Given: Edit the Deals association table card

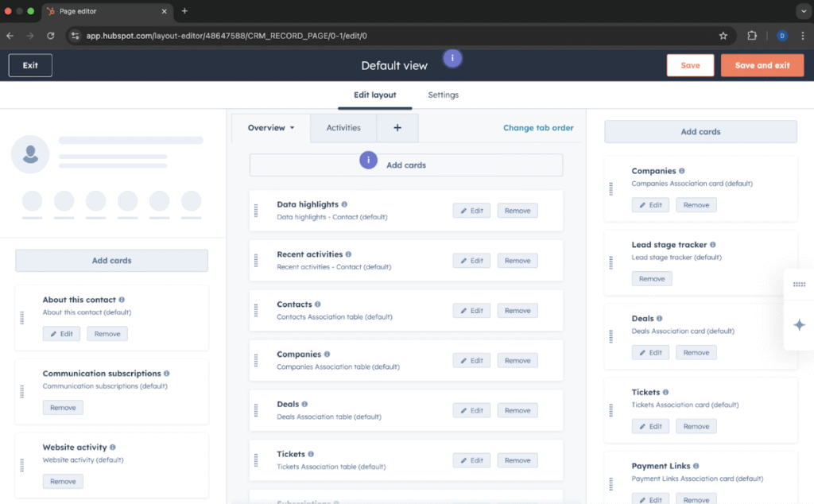Looking at the screenshot, I should pyautogui.click(x=471, y=410).
